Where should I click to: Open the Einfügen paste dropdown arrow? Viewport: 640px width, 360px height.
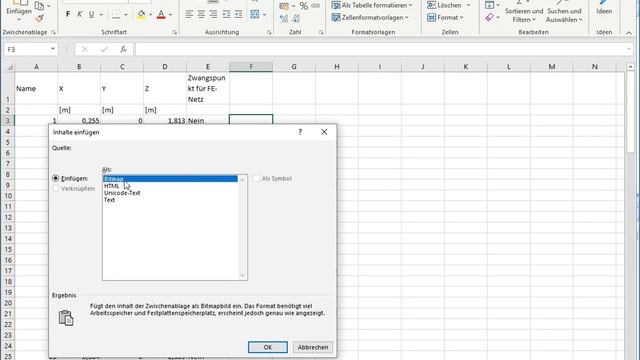[19, 20]
